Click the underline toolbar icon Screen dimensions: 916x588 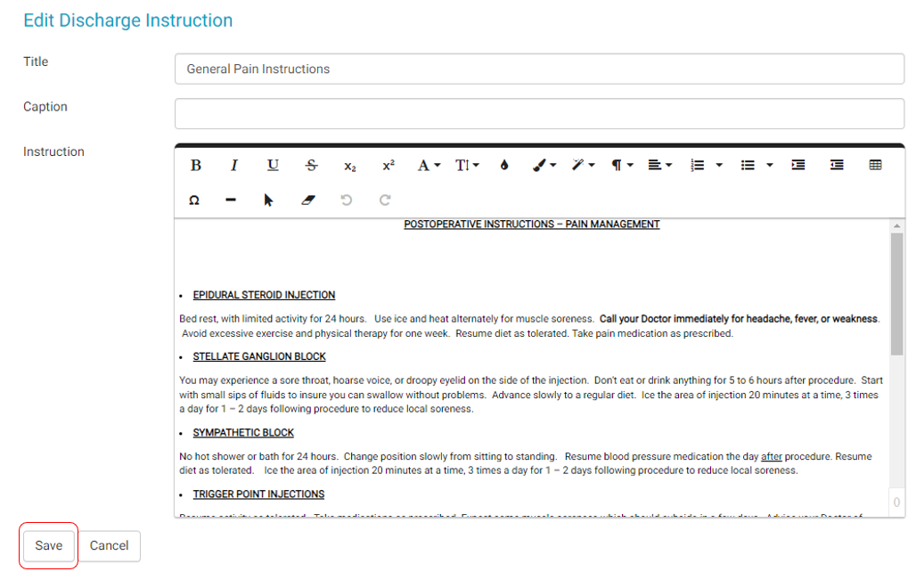(x=274, y=165)
